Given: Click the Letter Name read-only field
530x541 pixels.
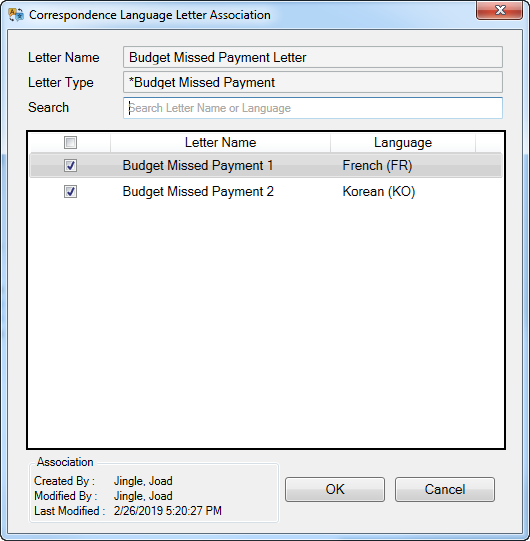Looking at the screenshot, I should point(313,57).
